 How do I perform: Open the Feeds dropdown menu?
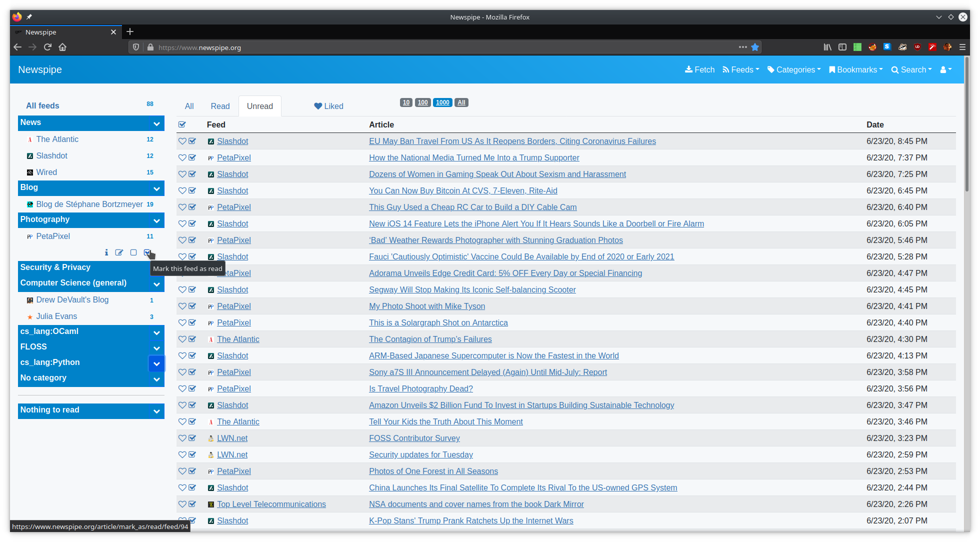[740, 70]
